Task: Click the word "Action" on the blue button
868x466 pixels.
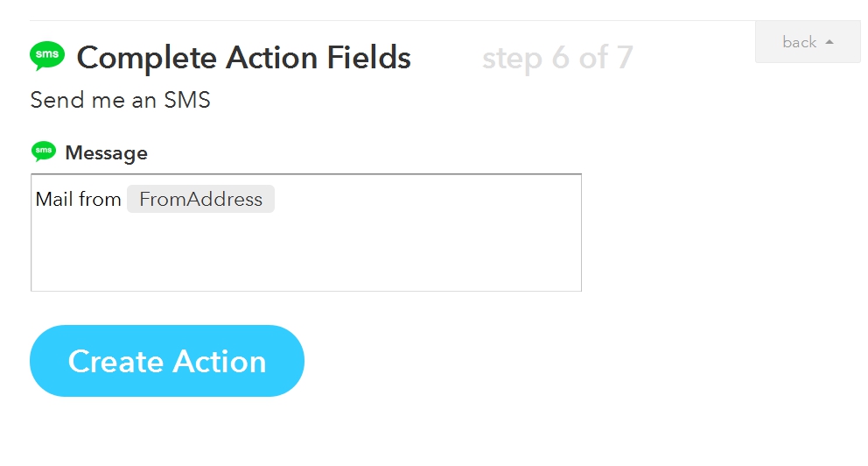Action: (x=220, y=361)
